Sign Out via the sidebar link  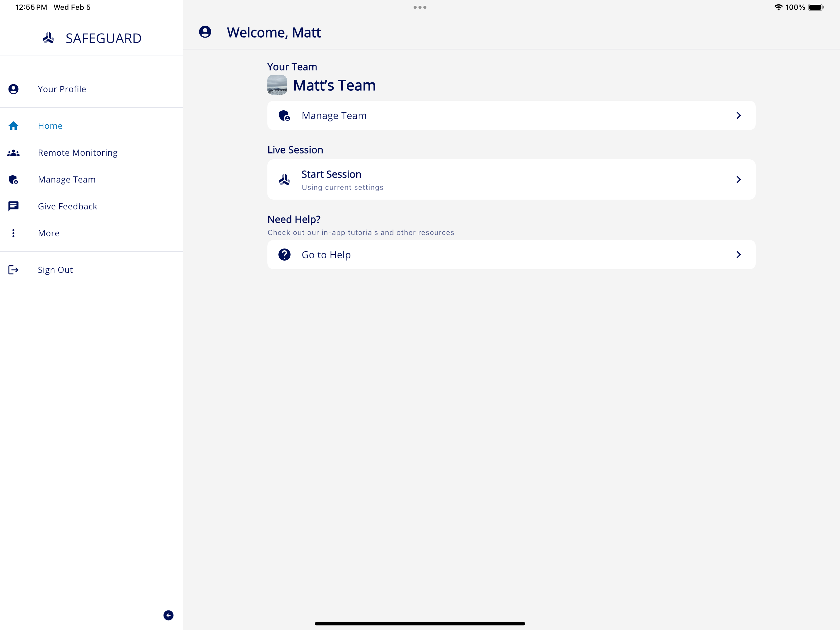pos(92,270)
